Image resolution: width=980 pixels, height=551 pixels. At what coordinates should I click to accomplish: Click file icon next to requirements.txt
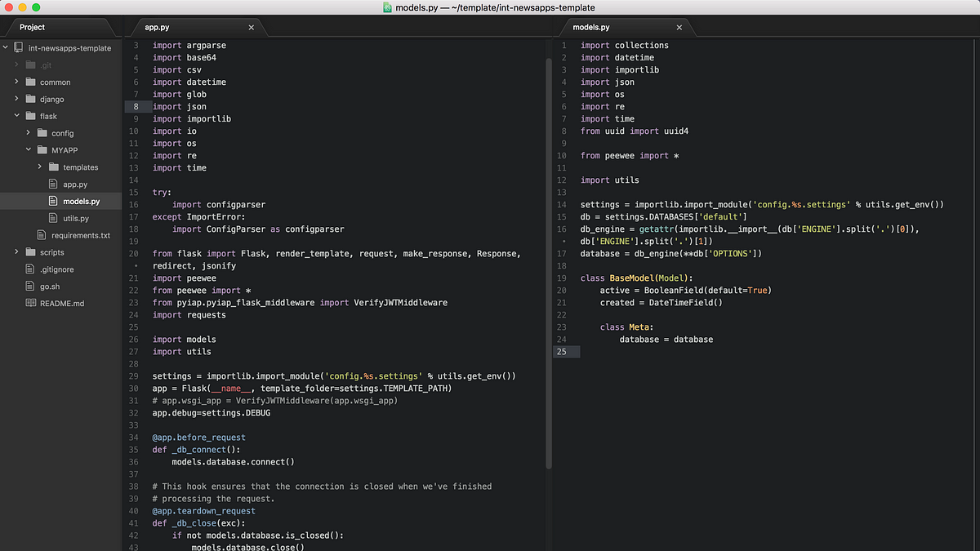pos(42,235)
